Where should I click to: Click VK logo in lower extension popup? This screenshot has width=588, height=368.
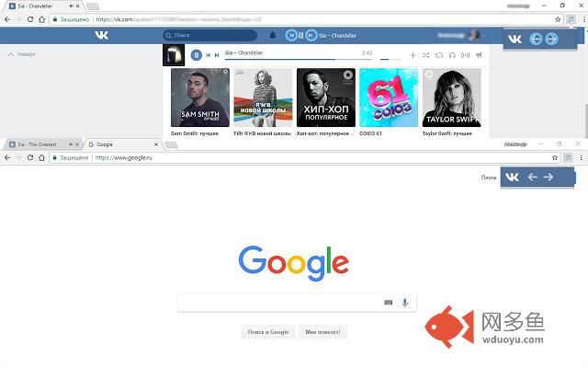(512, 177)
